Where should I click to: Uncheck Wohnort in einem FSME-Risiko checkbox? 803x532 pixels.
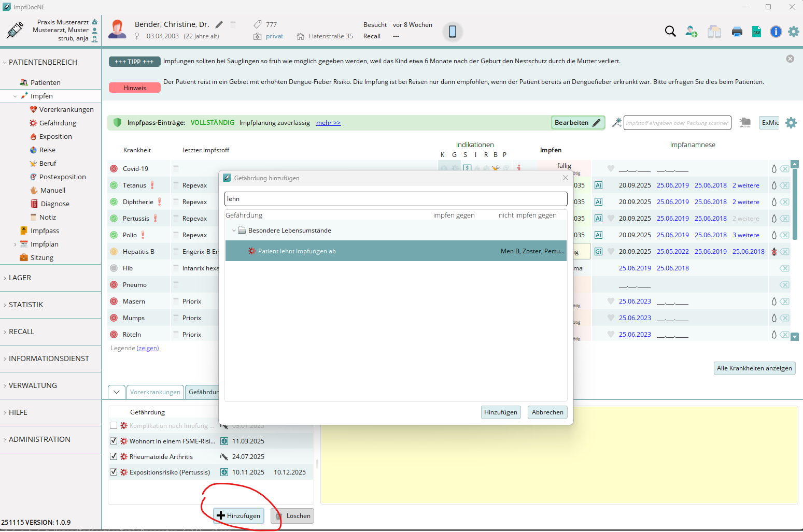(x=114, y=441)
